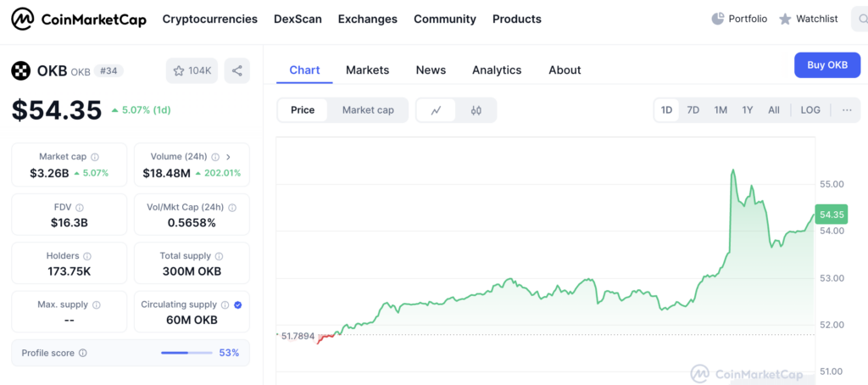Click the 173.75K holders value
This screenshot has height=385, width=868.
click(70, 271)
